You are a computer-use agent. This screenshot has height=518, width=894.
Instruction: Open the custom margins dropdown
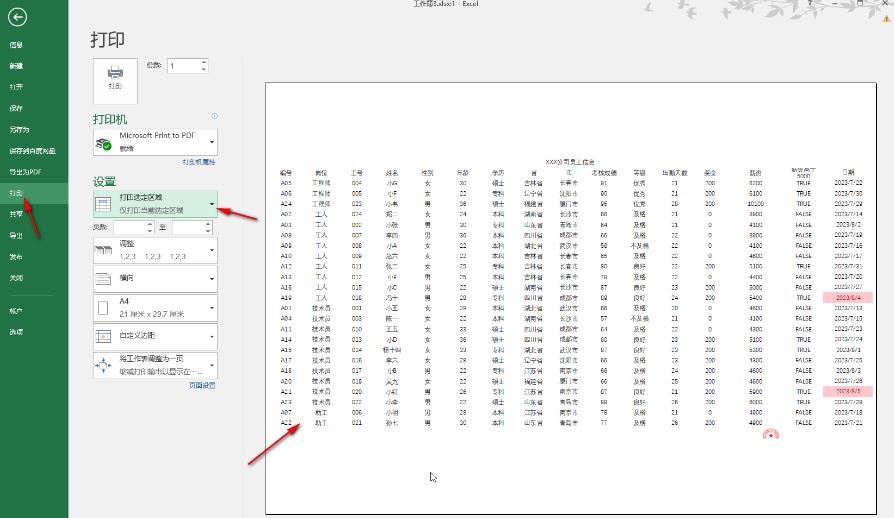point(211,336)
